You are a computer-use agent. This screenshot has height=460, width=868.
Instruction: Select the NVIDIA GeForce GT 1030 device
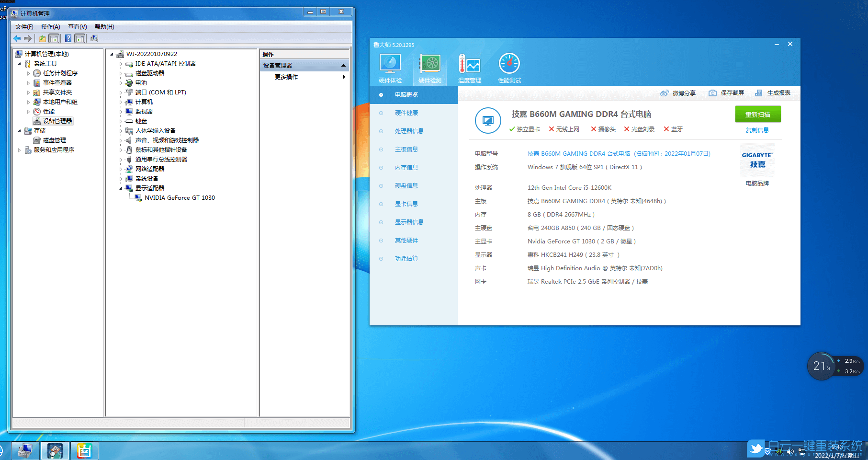(x=179, y=197)
